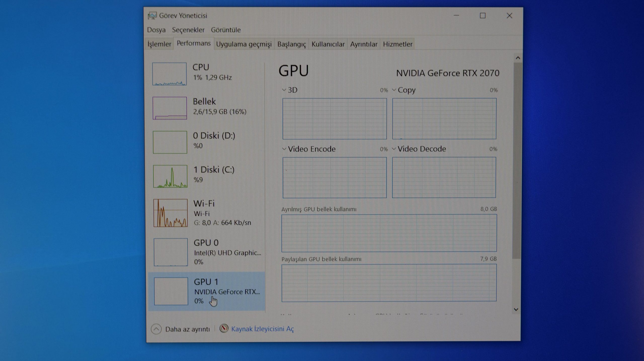Open the 3D engine dropdown chevron
644x361 pixels.
[284, 90]
